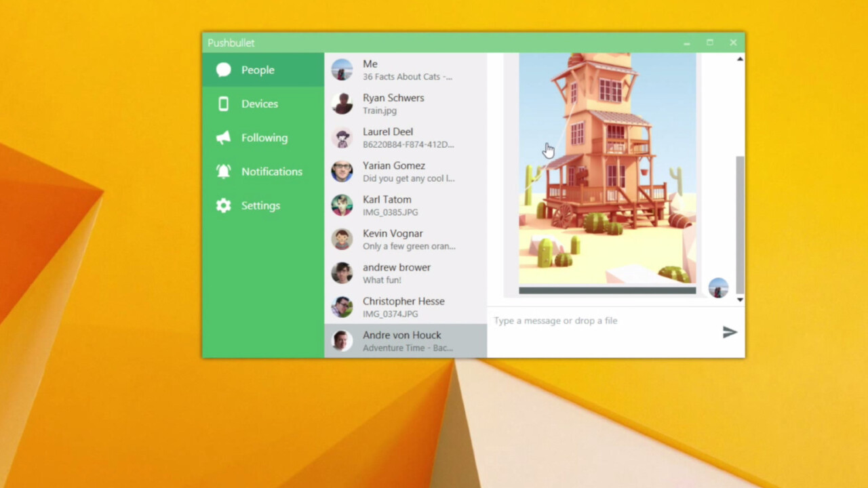This screenshot has width=868, height=488.
Task: Switch to the Devices section
Action: point(259,104)
